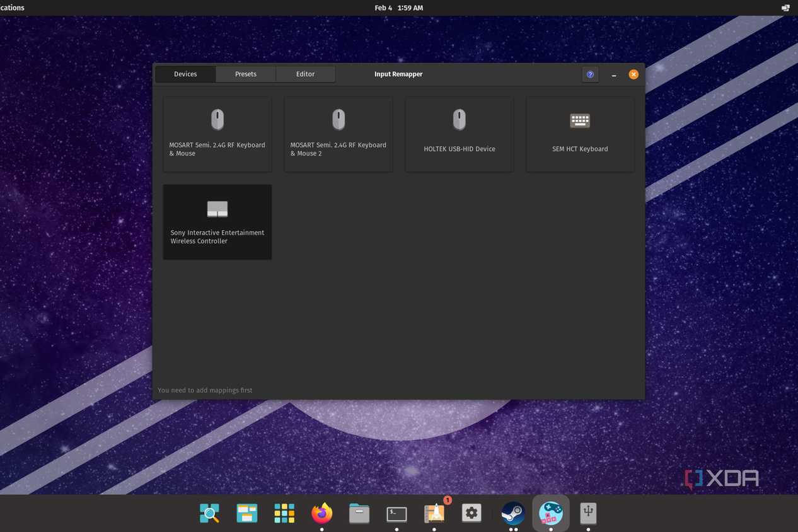Open the workspaces icon in the dock
Image resolution: width=798 pixels, height=532 pixels.
[246, 513]
